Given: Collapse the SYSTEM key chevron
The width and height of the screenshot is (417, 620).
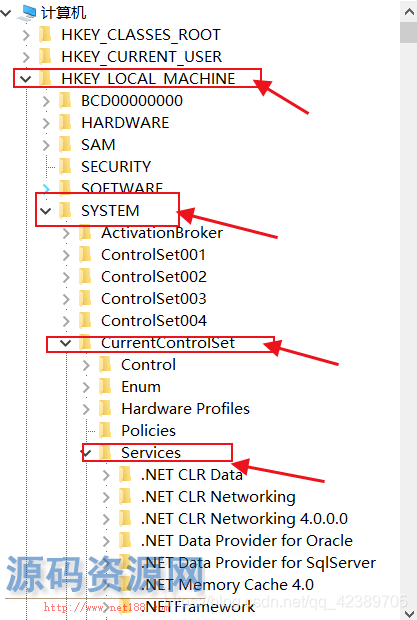Looking at the screenshot, I should click(x=46, y=211).
